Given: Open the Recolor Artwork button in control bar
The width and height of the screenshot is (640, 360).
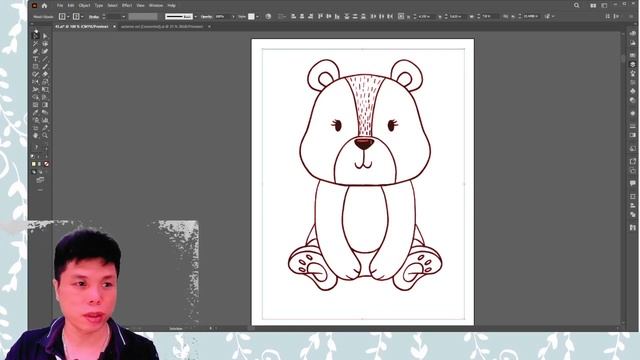Looking at the screenshot, I should [x=268, y=16].
